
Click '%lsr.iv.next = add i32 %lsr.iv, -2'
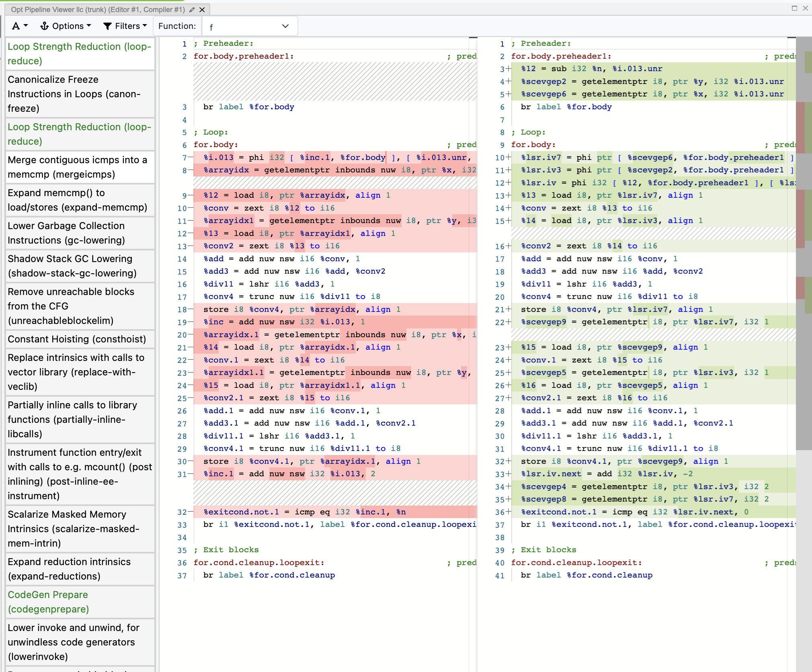pos(607,474)
